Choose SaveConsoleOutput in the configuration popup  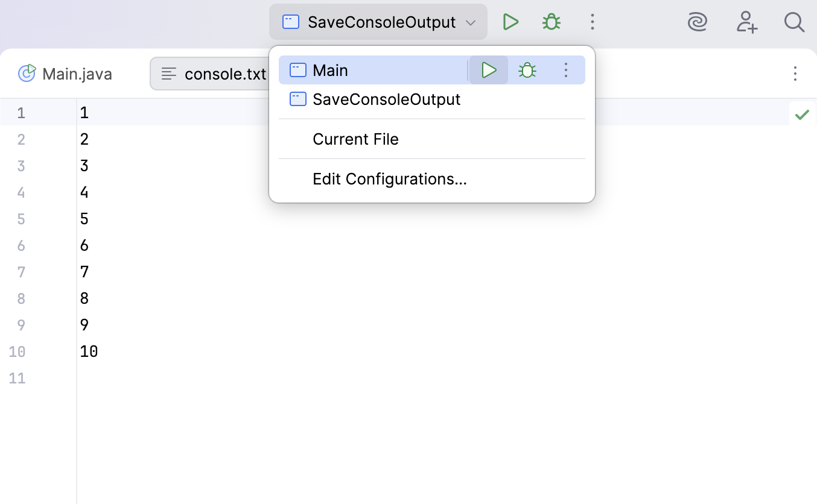pos(386,99)
